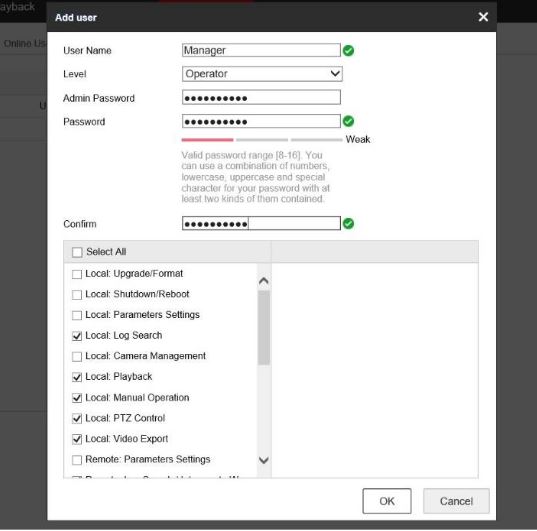
Task: Enable Local: Upgrade/Format permission
Action: click(77, 274)
